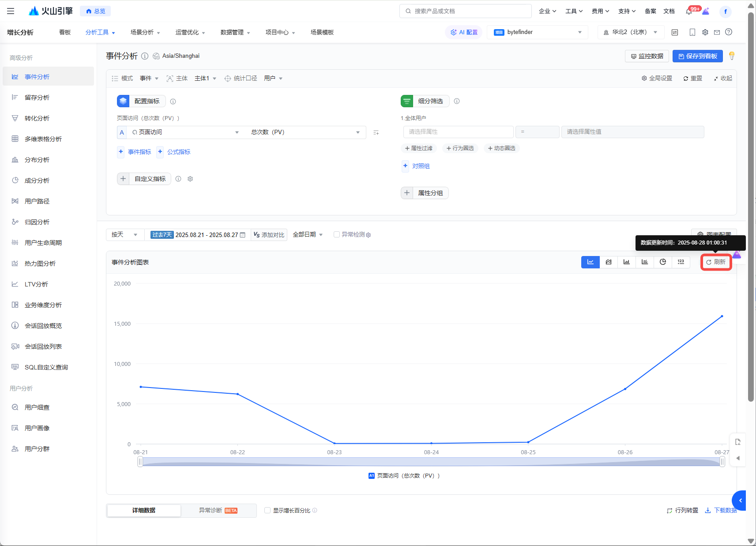756x546 pixels.
Task: Open the 主体1 dropdown
Action: point(205,79)
